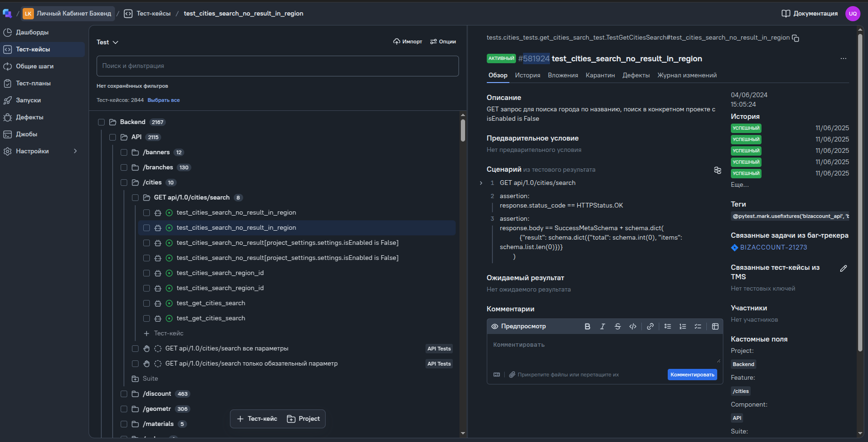The image size is (868, 442).
Task: Expand the /discount folder
Action: (x=135, y=394)
